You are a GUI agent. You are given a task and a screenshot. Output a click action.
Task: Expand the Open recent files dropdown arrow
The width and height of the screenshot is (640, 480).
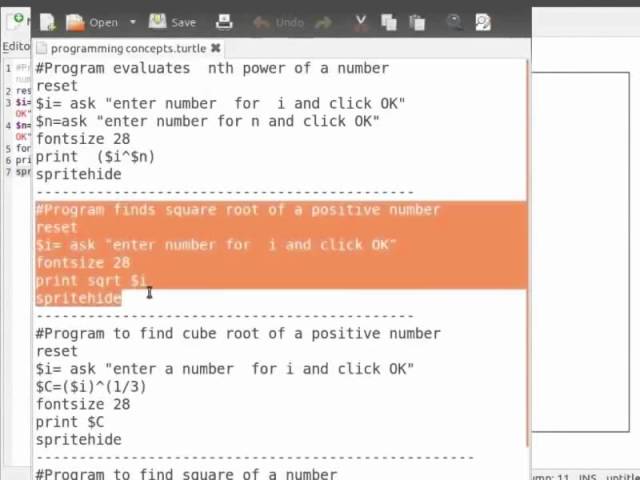point(133,22)
